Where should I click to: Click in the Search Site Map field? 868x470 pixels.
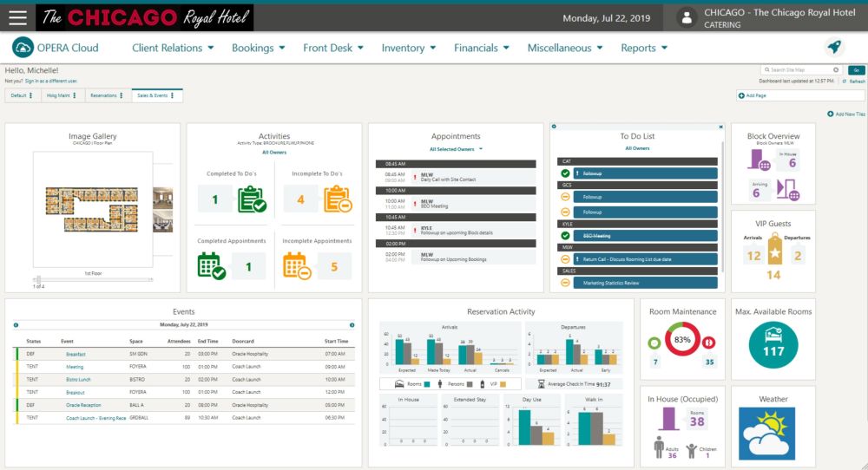coord(799,69)
